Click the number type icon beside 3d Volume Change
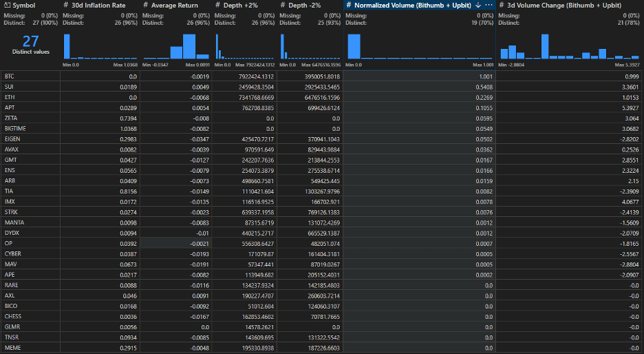 502,6
